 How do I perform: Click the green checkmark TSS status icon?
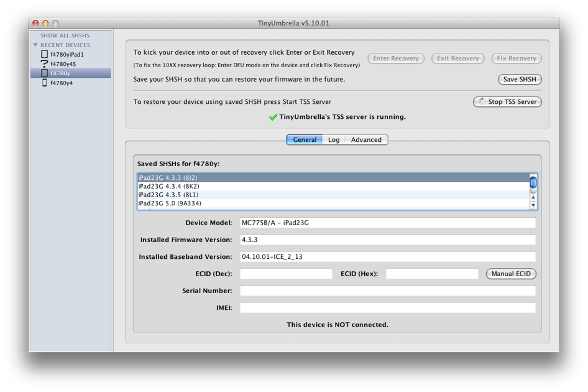[273, 117]
